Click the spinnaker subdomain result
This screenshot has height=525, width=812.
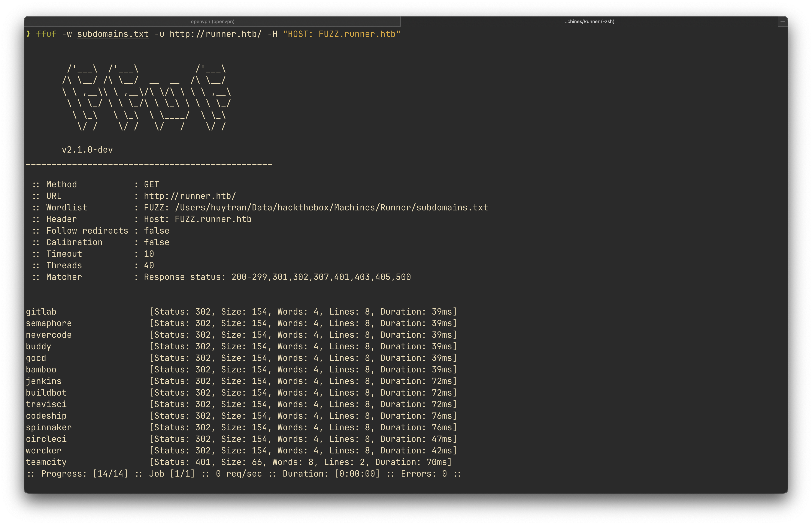(x=49, y=427)
